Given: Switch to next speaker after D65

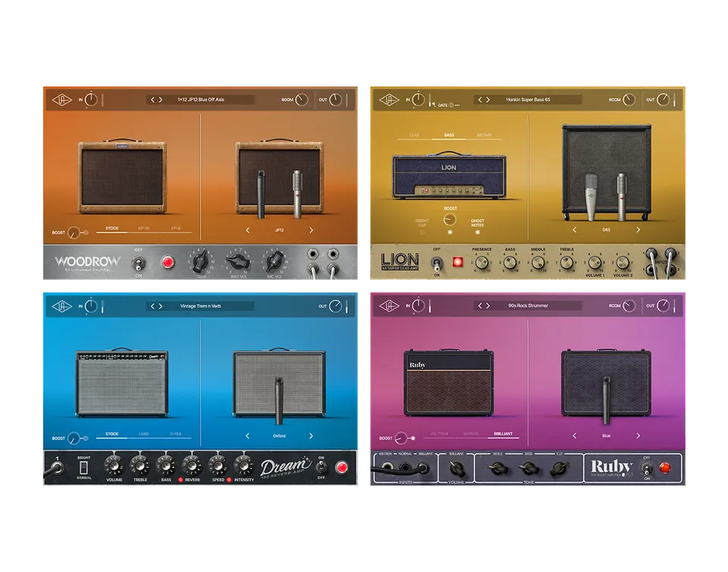Looking at the screenshot, I should [x=638, y=230].
